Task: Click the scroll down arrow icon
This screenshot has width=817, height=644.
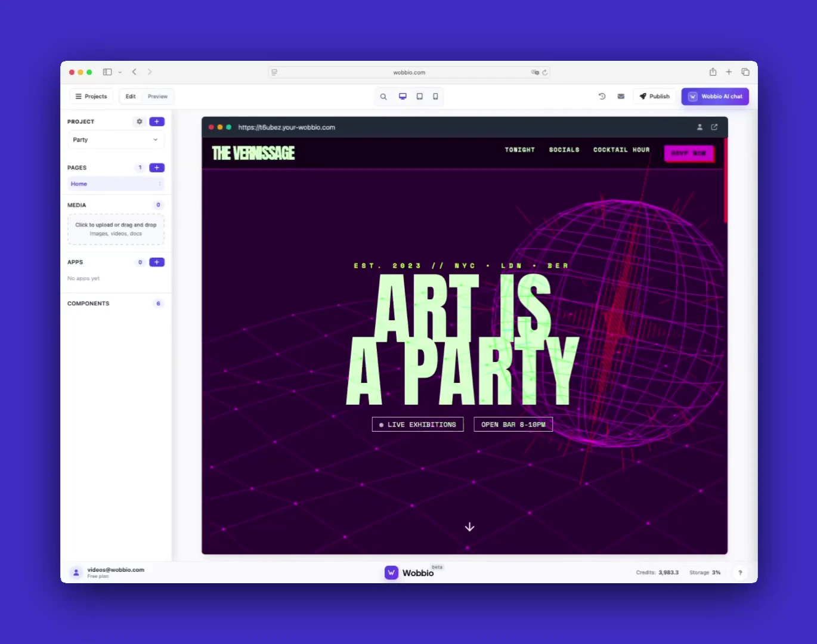Action: tap(470, 527)
